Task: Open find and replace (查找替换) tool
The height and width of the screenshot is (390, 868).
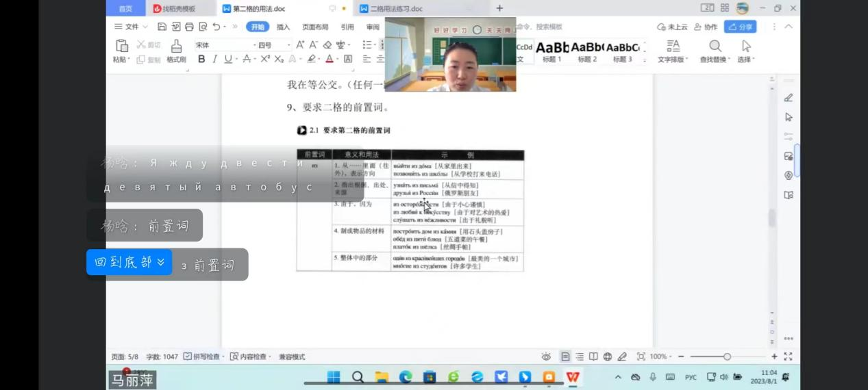Action: [x=715, y=47]
